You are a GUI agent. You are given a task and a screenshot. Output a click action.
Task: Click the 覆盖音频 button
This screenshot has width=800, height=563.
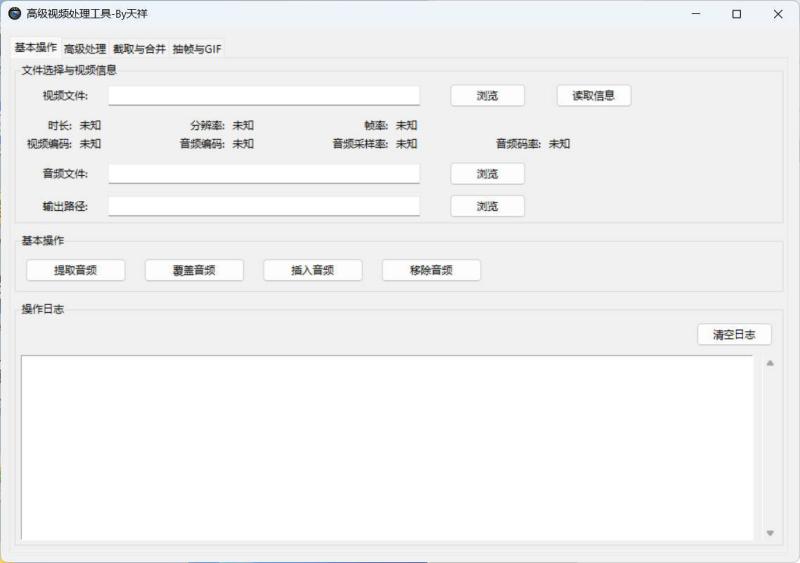(194, 271)
